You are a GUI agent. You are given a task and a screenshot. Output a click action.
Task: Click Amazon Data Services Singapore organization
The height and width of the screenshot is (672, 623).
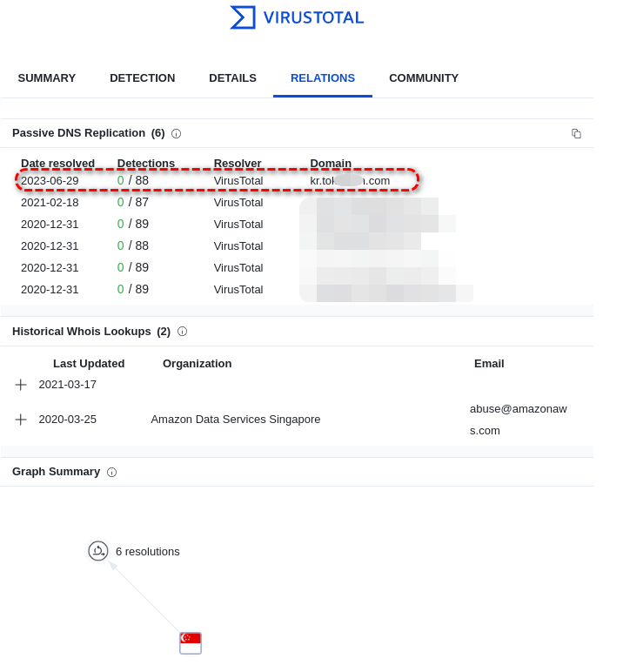click(236, 420)
